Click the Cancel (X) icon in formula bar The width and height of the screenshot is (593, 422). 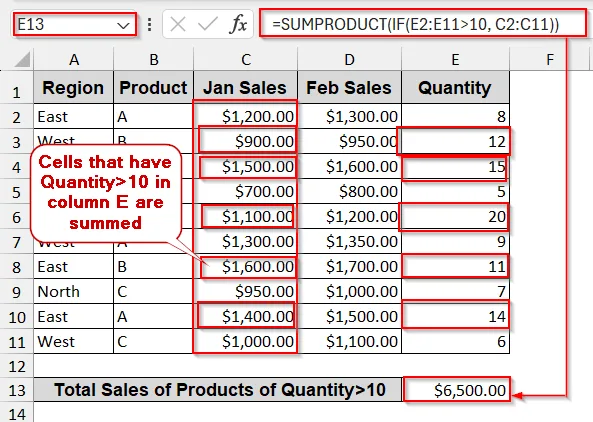point(178,25)
